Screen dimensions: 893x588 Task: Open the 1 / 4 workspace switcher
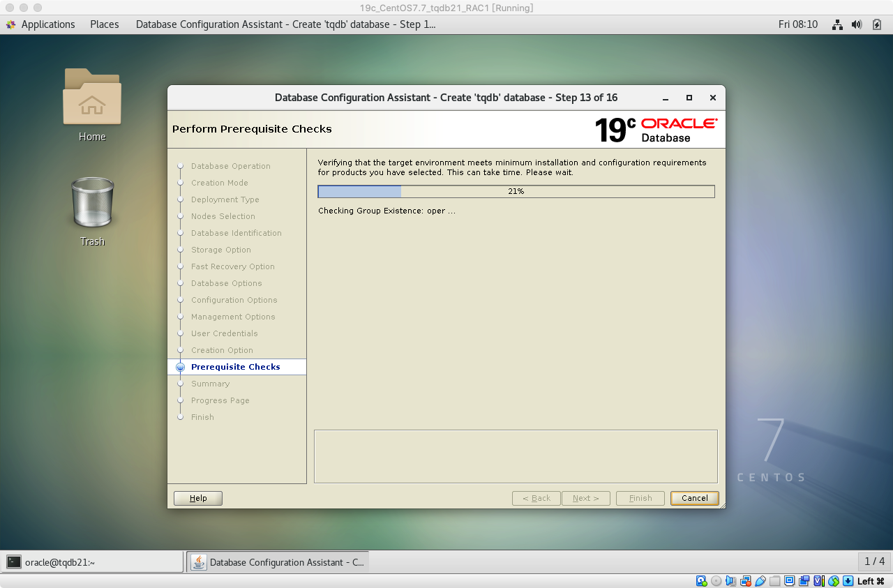874,561
